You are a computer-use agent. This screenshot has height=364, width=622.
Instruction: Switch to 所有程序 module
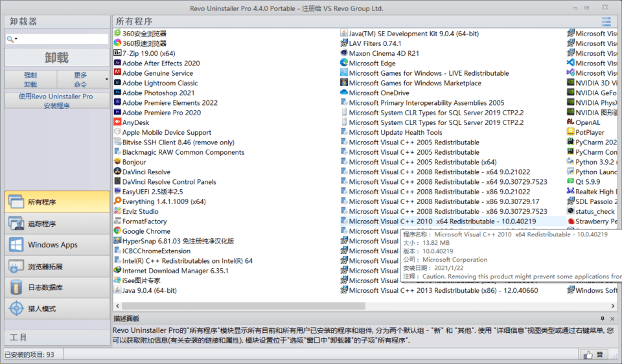point(57,202)
